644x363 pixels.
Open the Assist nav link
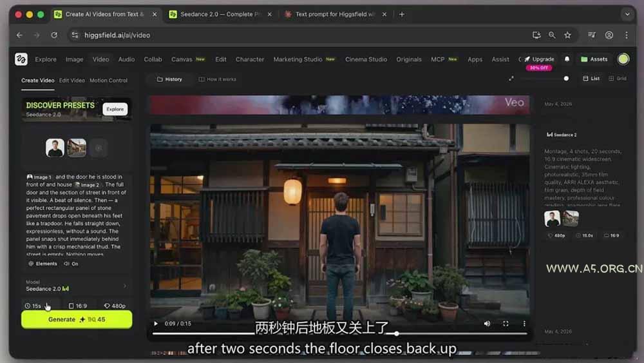[500, 59]
